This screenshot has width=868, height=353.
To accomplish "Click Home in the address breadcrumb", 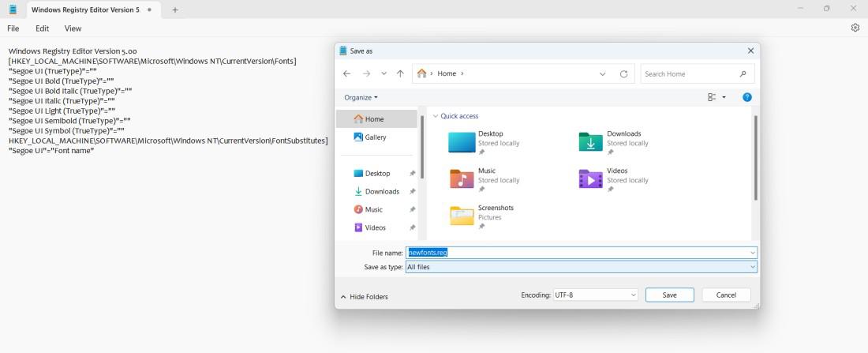I will [x=447, y=73].
